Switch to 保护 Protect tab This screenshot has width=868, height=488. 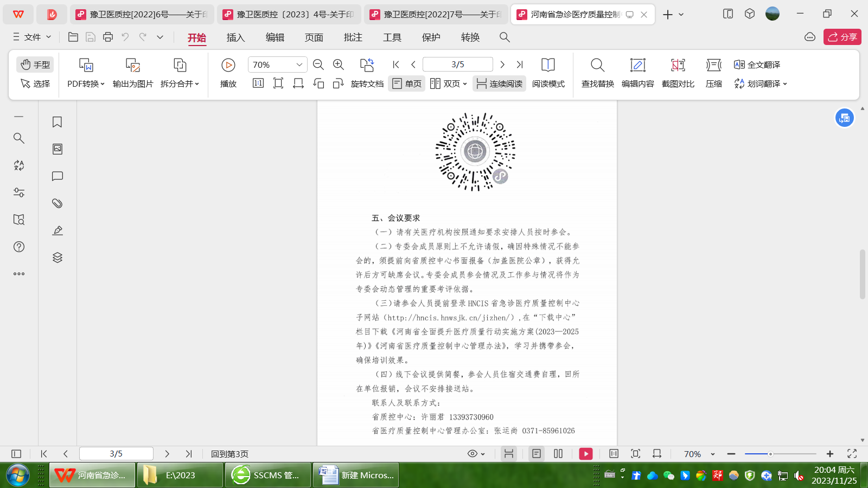pos(431,37)
